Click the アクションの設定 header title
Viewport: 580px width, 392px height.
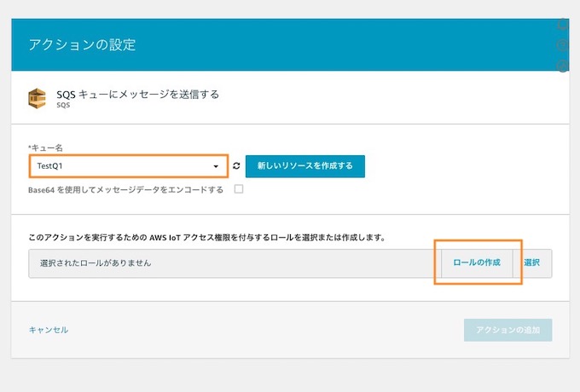tap(83, 44)
